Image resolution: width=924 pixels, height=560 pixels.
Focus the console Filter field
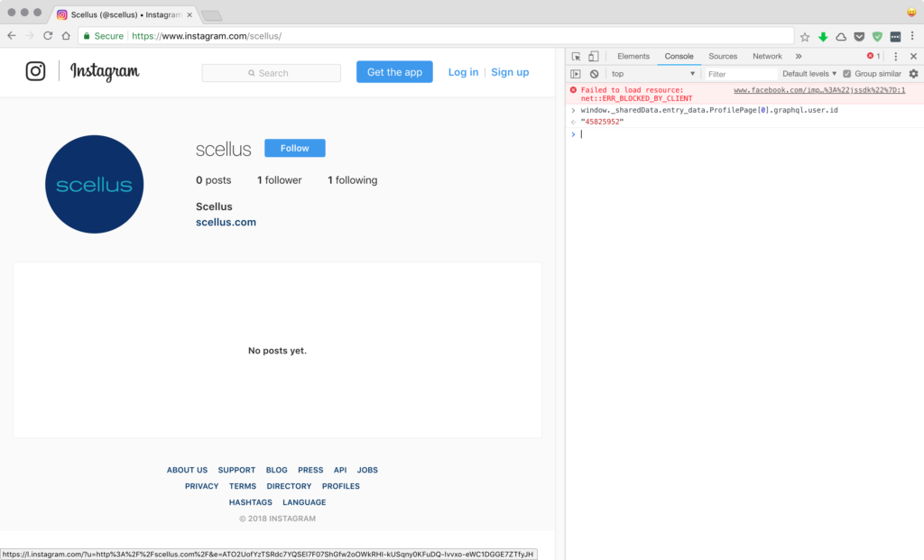click(x=740, y=74)
